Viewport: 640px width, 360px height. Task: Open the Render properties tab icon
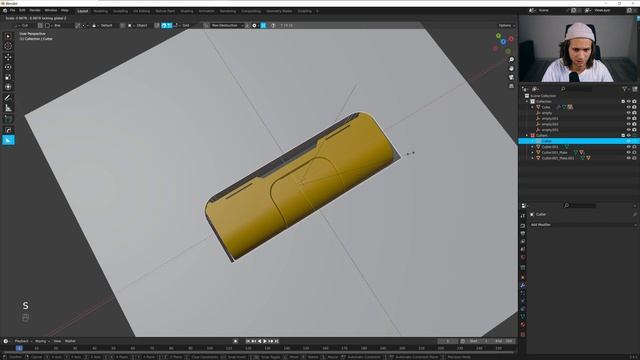pyautogui.click(x=523, y=225)
